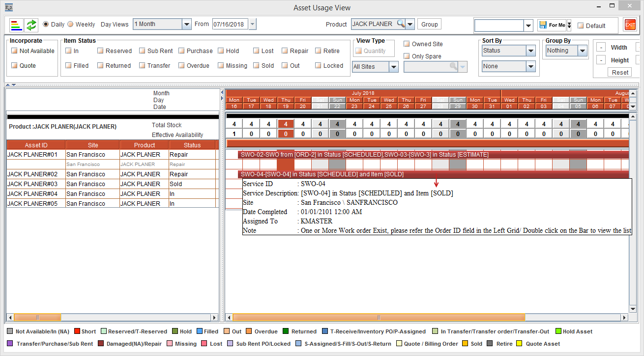Expand the Sort By Status dropdown
644x356 pixels.
coord(530,51)
